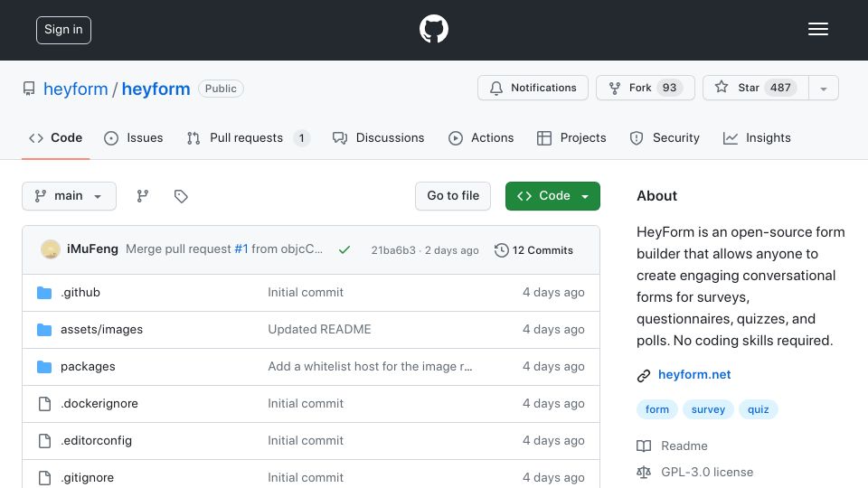Click the packages folder icon
Image resolution: width=868 pixels, height=488 pixels.
click(x=44, y=367)
